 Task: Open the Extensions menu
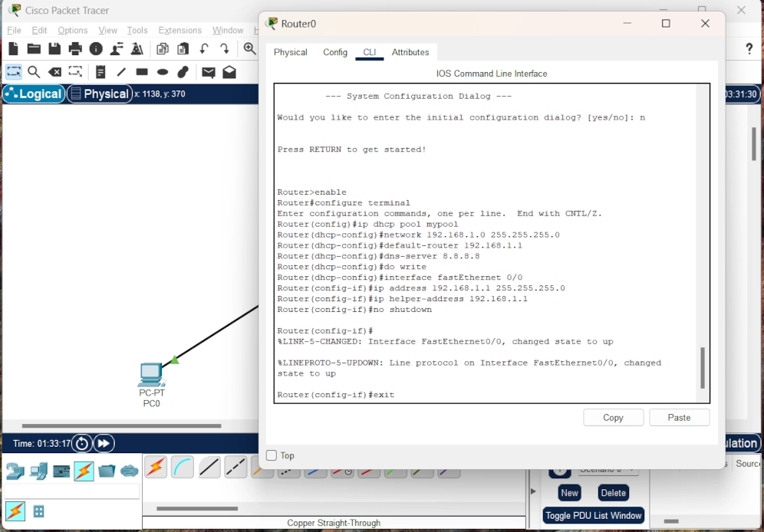coord(179,30)
